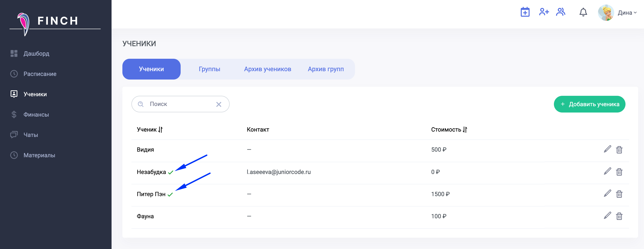Open the Архив учеников tab
Image resolution: width=644 pixels, height=249 pixels.
267,69
